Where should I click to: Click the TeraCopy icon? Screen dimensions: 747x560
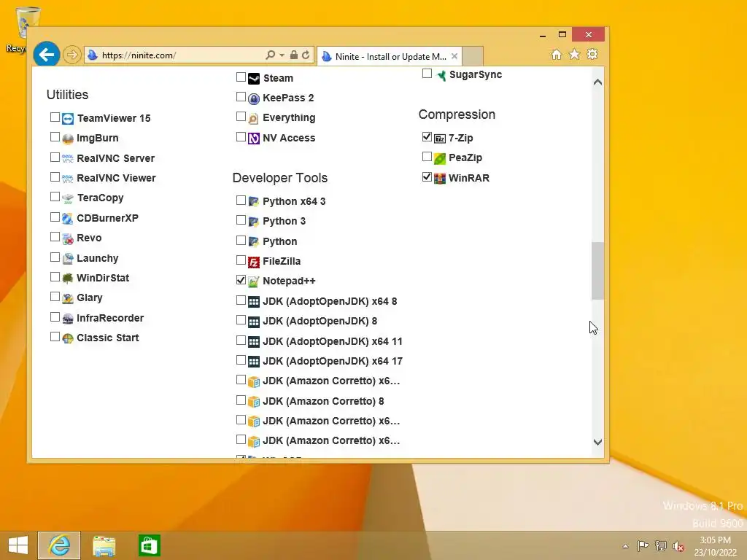68,198
